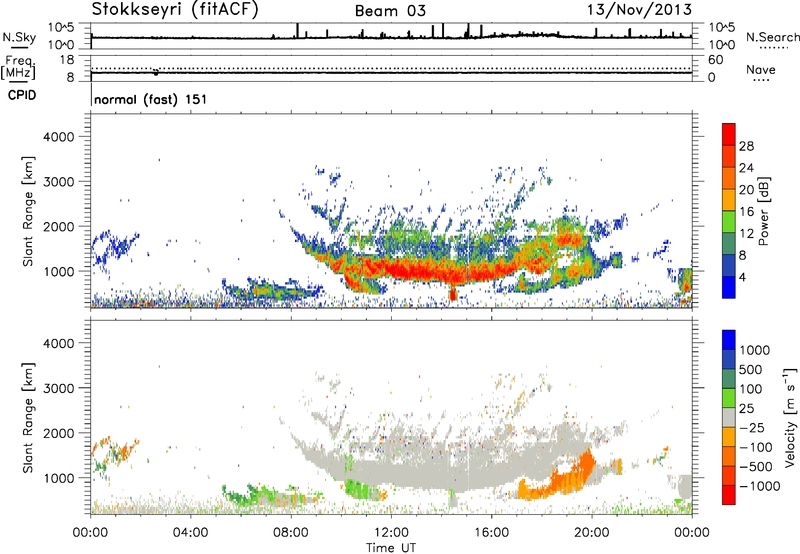The width and height of the screenshot is (800, 554).
Task: Select the 16:00 time tick label
Action: (x=491, y=533)
